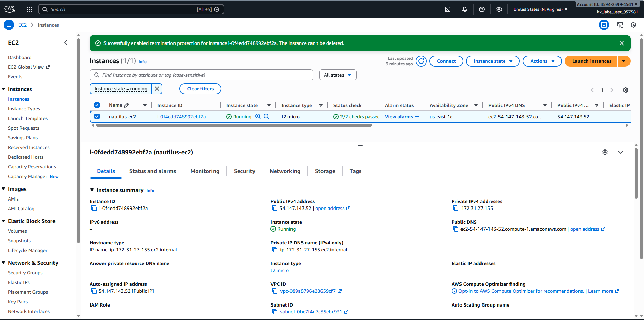Open EC2 Global View external link
The height and width of the screenshot is (320, 644).
(29, 67)
